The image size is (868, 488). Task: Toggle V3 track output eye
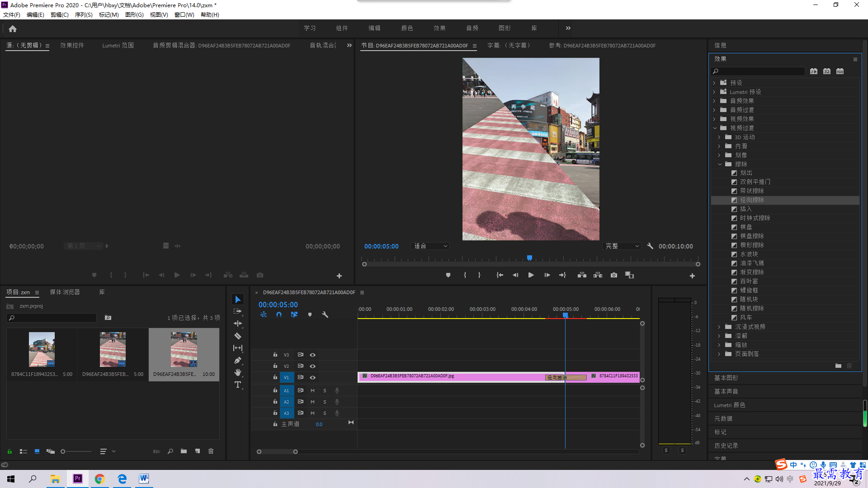[x=312, y=355]
